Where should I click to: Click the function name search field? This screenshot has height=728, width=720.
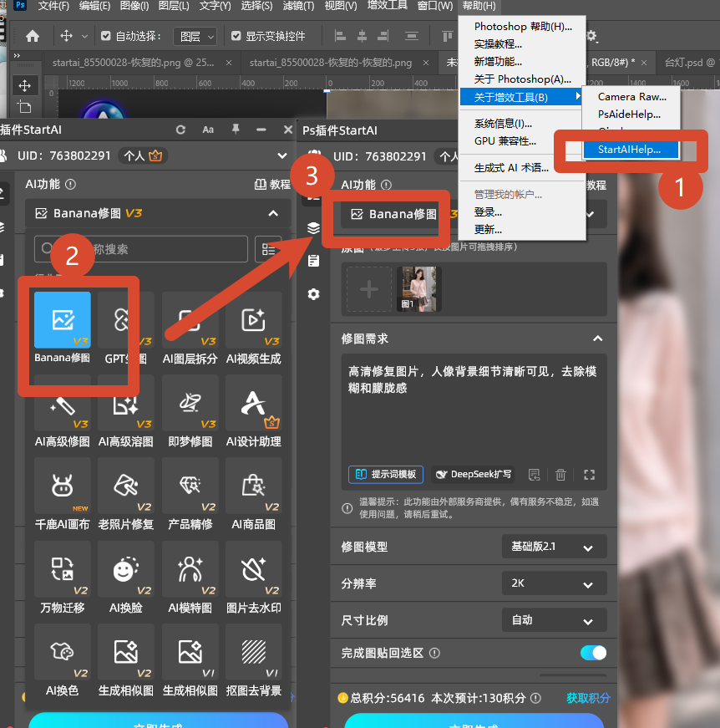tap(141, 249)
